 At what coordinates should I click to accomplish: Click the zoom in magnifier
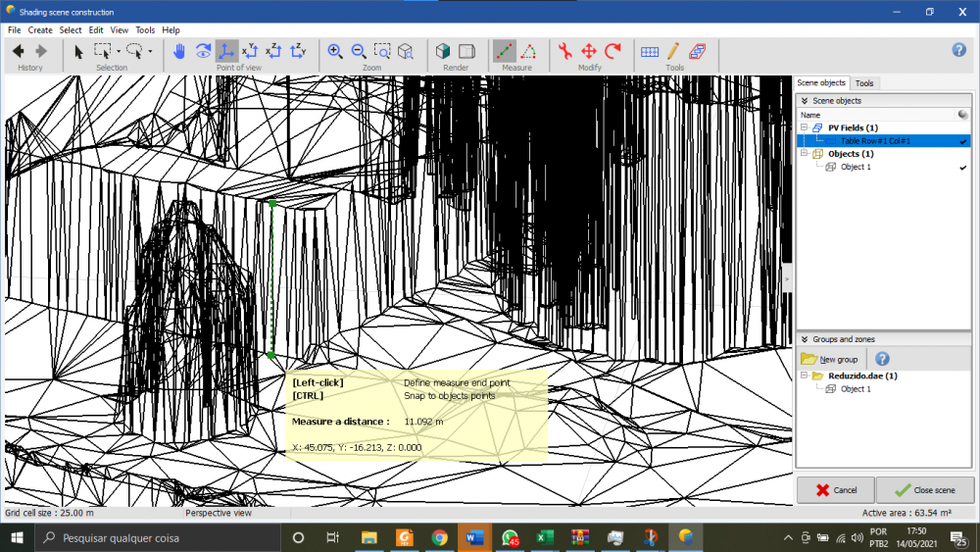(x=335, y=51)
